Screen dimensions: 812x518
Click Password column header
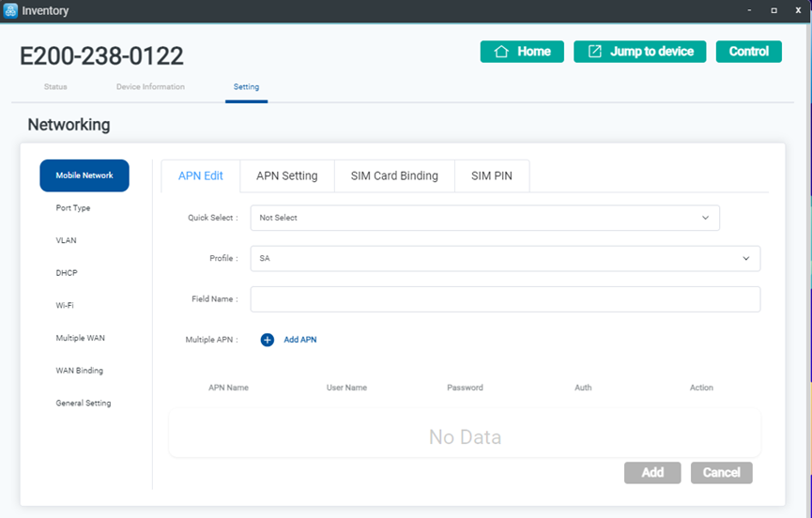465,388
